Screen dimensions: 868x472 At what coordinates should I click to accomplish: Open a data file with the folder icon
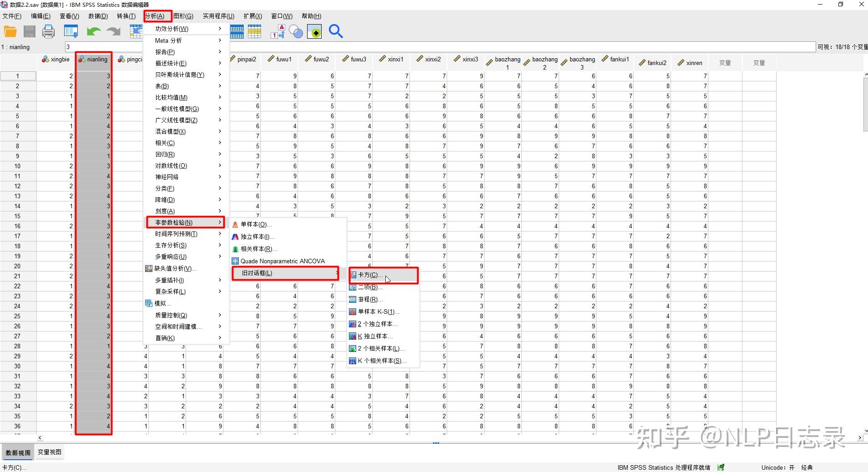click(x=10, y=31)
